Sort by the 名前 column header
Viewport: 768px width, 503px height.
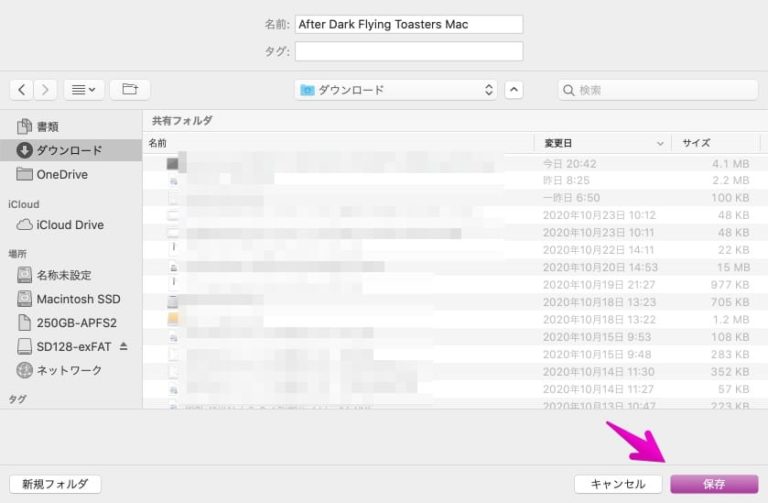(338, 143)
